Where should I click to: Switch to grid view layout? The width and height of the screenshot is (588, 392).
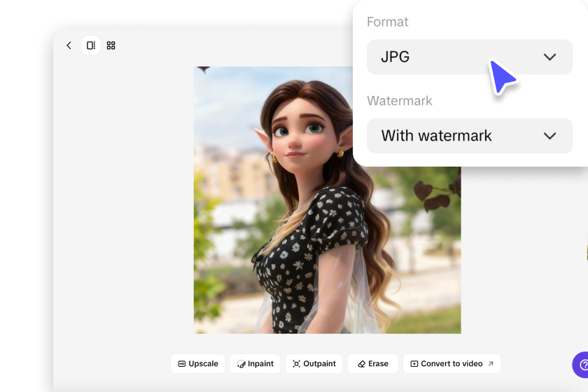click(111, 45)
